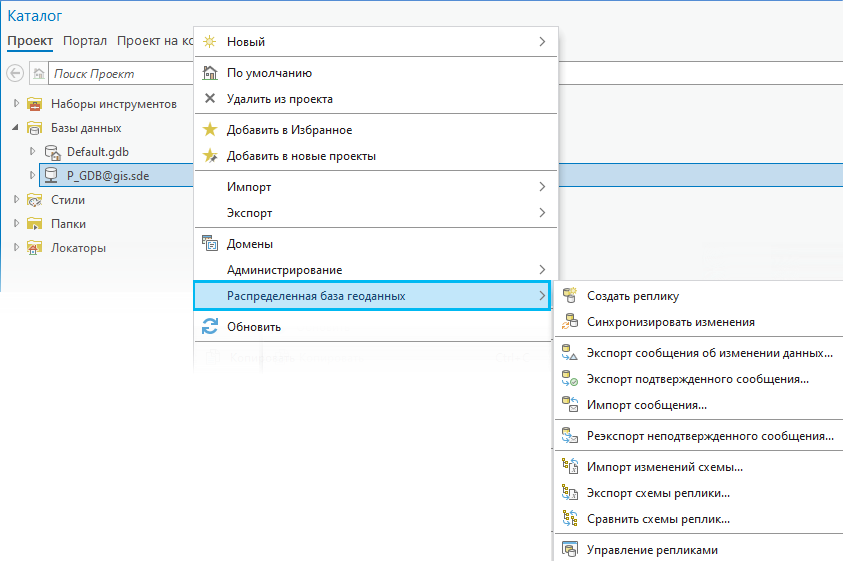The width and height of the screenshot is (843, 561).
Task: Select Сравнить схемы реплик... in submenu
Action: coord(699,519)
